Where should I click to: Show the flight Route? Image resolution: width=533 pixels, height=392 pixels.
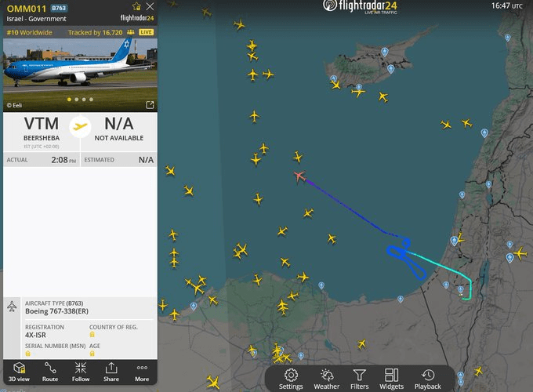click(x=50, y=372)
